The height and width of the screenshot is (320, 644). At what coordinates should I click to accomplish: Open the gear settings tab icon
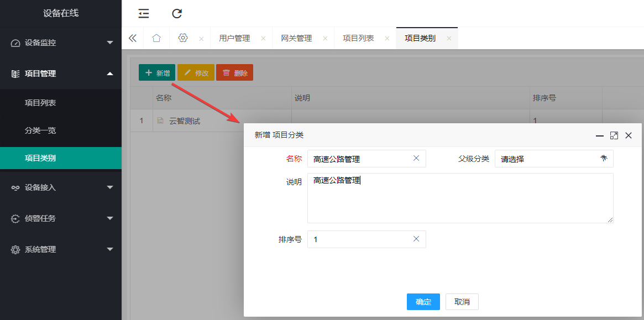click(x=183, y=38)
